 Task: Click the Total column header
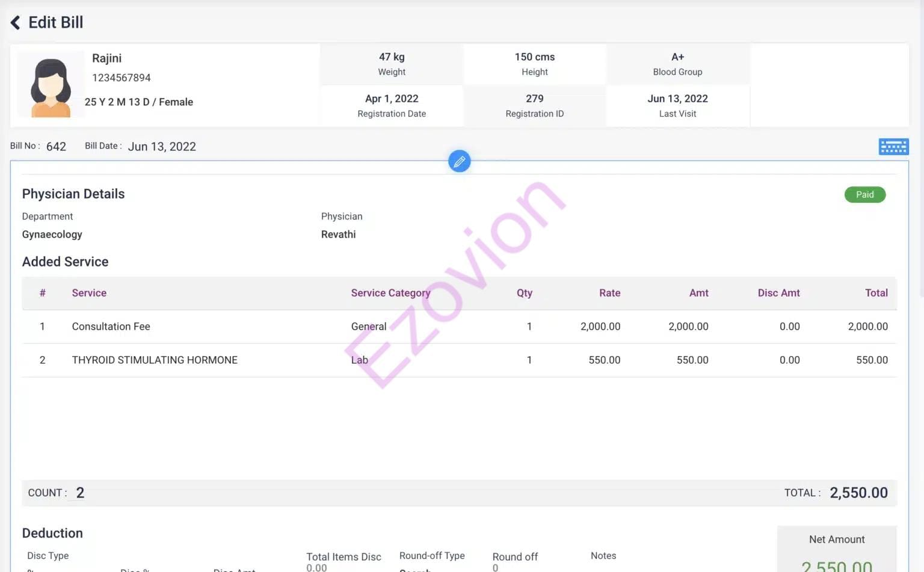pyautogui.click(x=876, y=293)
